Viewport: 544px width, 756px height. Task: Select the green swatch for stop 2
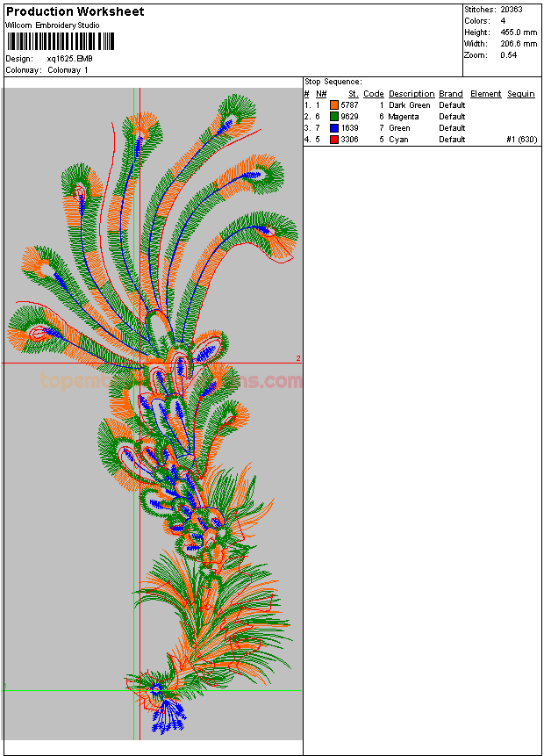pos(334,117)
